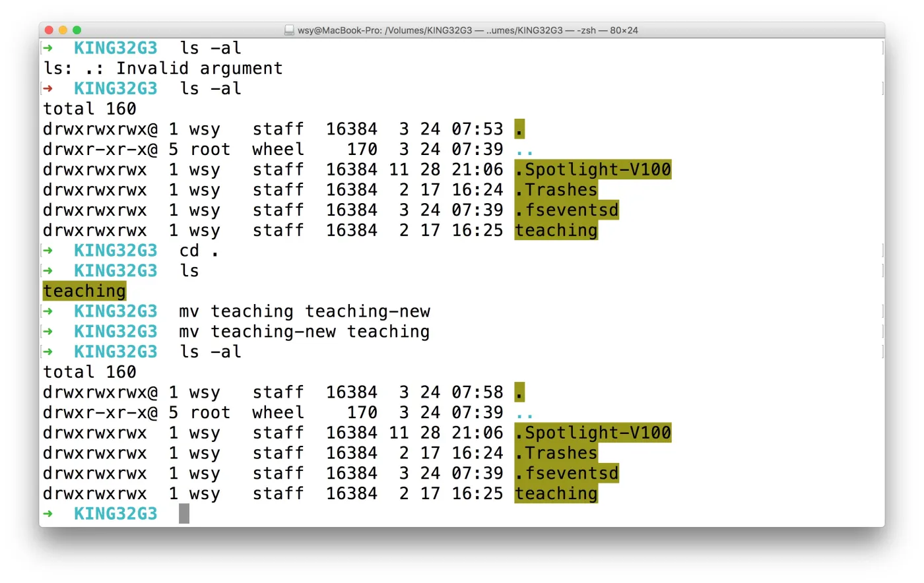Click the red arrow prompt indicator
Viewport: 924px width, 583px height.
(x=48, y=88)
